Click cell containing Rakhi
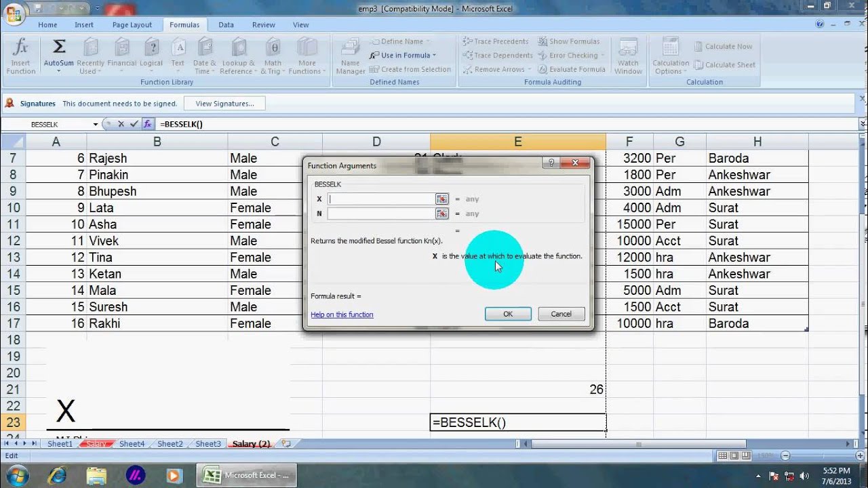This screenshot has width=868, height=488. tap(157, 323)
